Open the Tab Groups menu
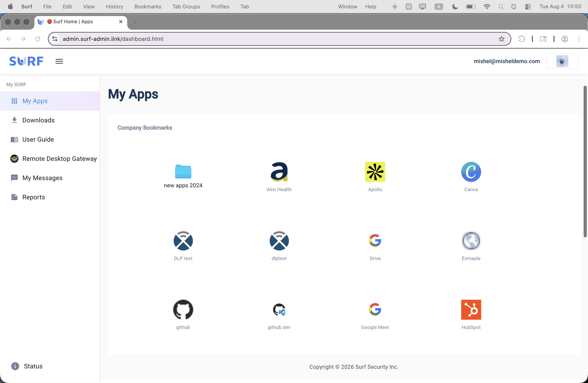The width and height of the screenshot is (588, 383). (x=186, y=7)
